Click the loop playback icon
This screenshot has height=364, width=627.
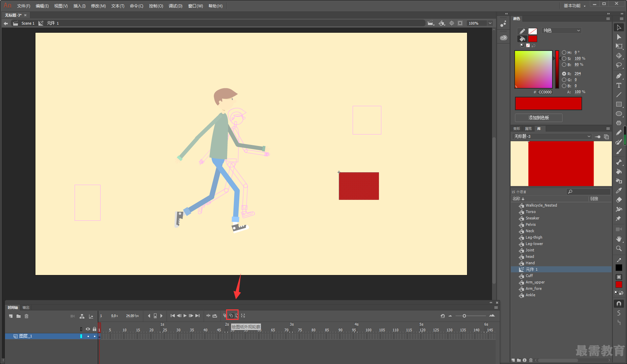(x=215, y=316)
